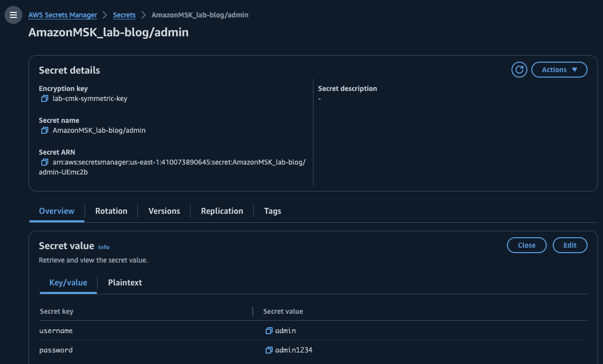The height and width of the screenshot is (364, 603).
Task: Copy the secret ARN
Action: pos(45,162)
